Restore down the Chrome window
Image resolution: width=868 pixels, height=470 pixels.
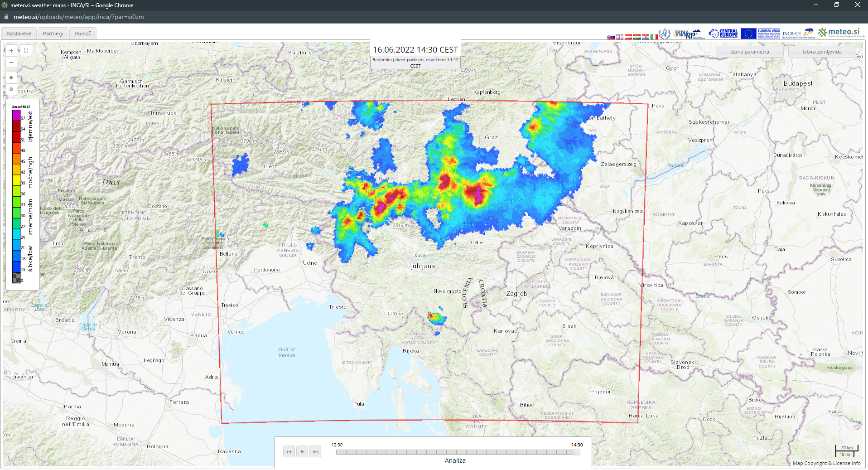click(836, 5)
